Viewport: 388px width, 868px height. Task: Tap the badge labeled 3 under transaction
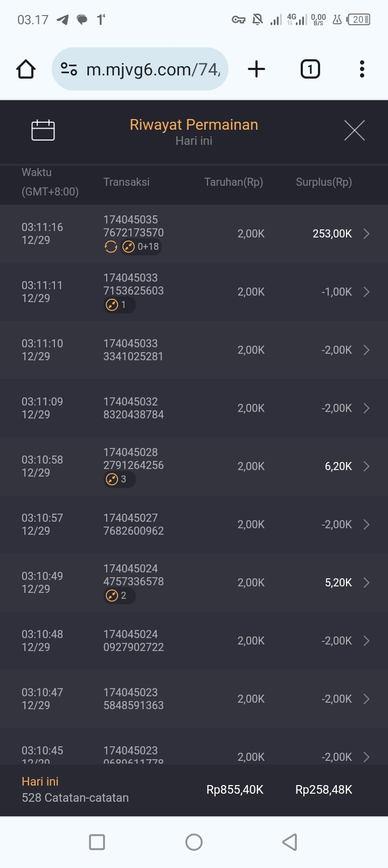(119, 479)
